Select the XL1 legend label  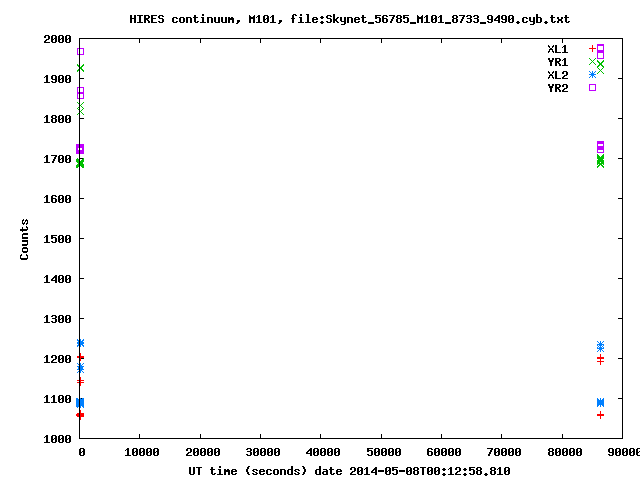point(558,49)
